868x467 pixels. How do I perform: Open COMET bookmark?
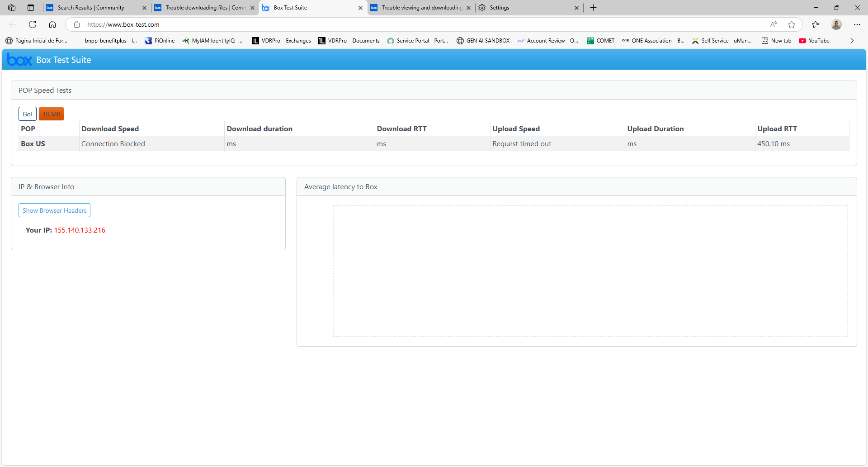click(601, 41)
